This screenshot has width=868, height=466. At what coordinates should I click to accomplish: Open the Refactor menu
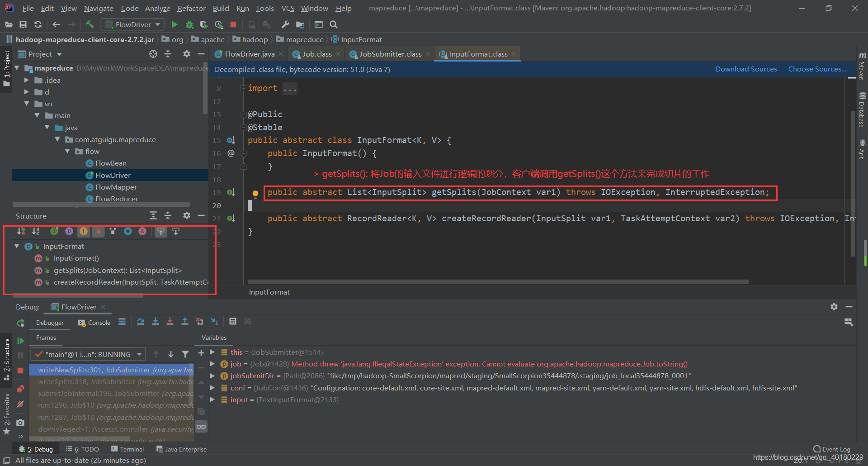191,8
